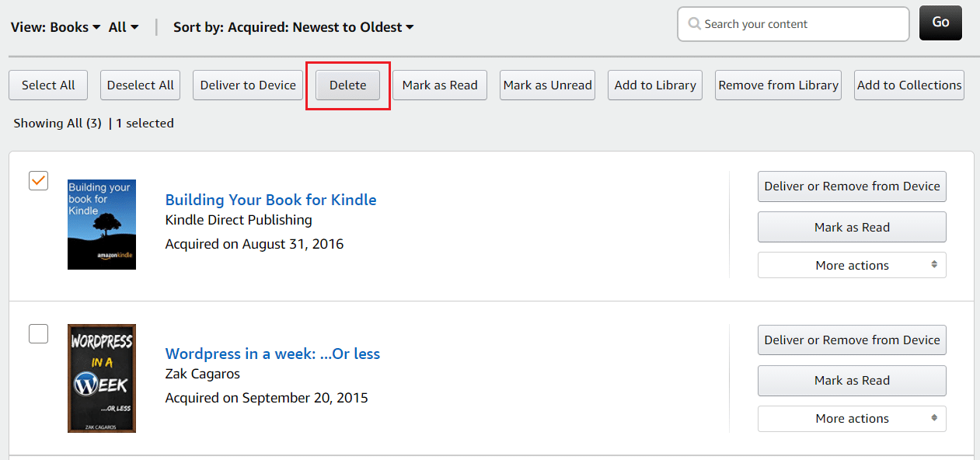Screen dimensions: 980x460
Task: Click Add to Collections button
Action: click(x=909, y=85)
